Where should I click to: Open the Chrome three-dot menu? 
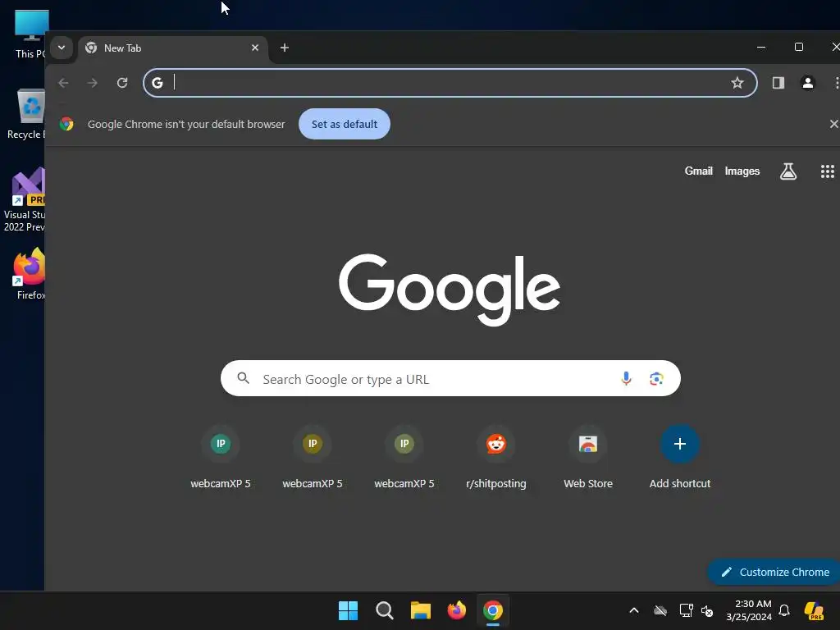click(x=836, y=83)
